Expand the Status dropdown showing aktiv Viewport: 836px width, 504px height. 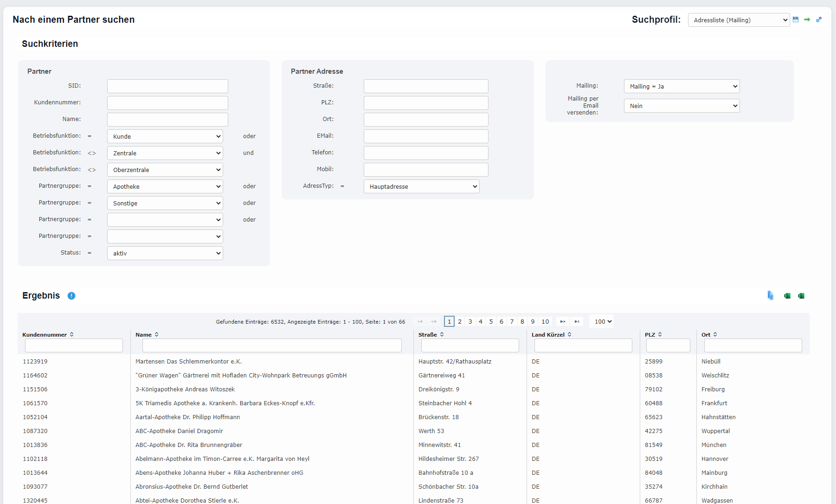click(x=165, y=253)
